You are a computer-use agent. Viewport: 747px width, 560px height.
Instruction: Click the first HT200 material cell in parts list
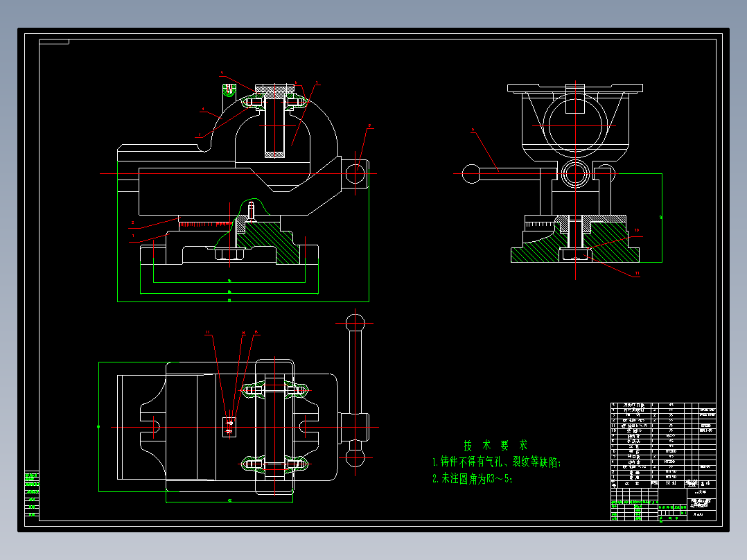670,451
